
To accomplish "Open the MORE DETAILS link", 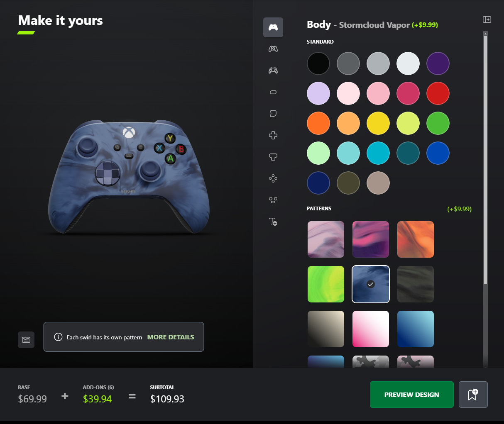I will tap(171, 337).
